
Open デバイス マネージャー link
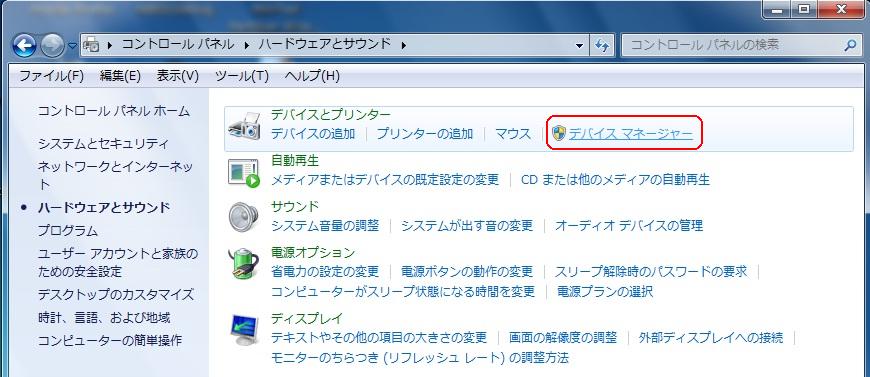631,134
